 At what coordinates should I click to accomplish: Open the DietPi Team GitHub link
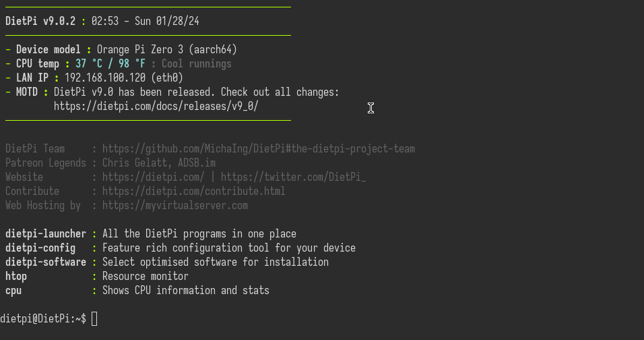click(258, 148)
